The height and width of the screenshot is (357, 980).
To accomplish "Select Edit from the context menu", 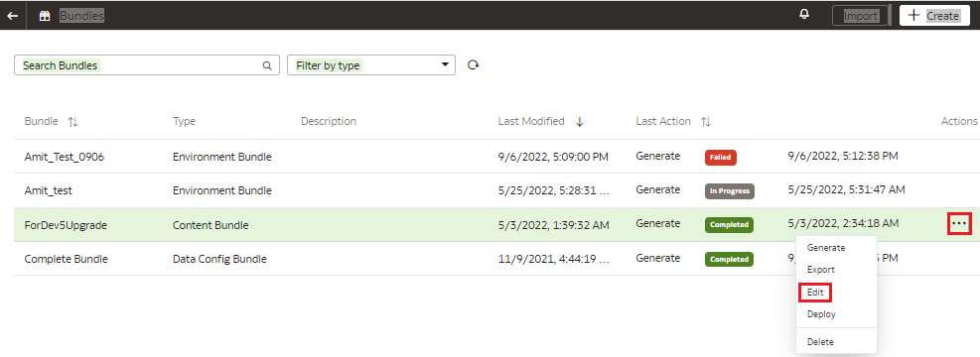I will [x=815, y=293].
